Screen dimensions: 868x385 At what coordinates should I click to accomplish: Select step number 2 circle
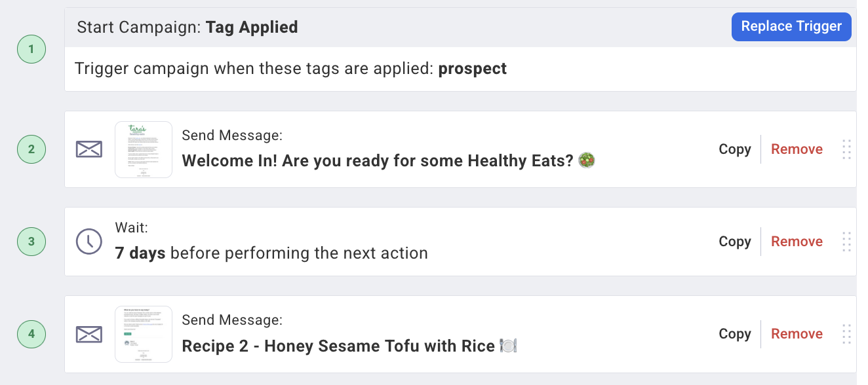[31, 149]
